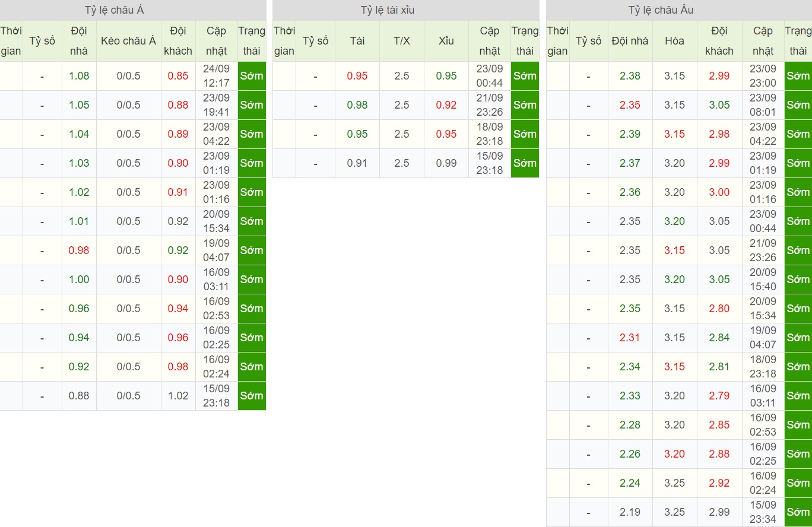Select 23/09 00:44 in Tỷ lệ tài xỉu table
This screenshot has width=812, height=527.
tap(490, 76)
